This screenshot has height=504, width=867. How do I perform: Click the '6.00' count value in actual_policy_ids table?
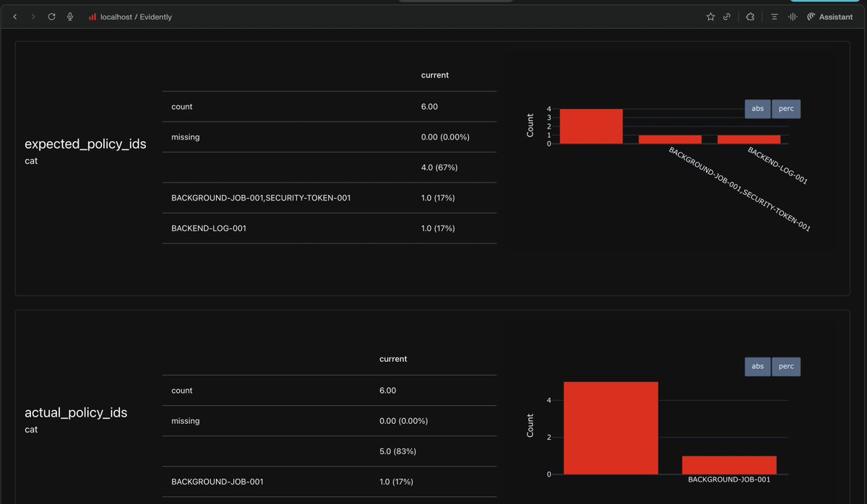387,391
